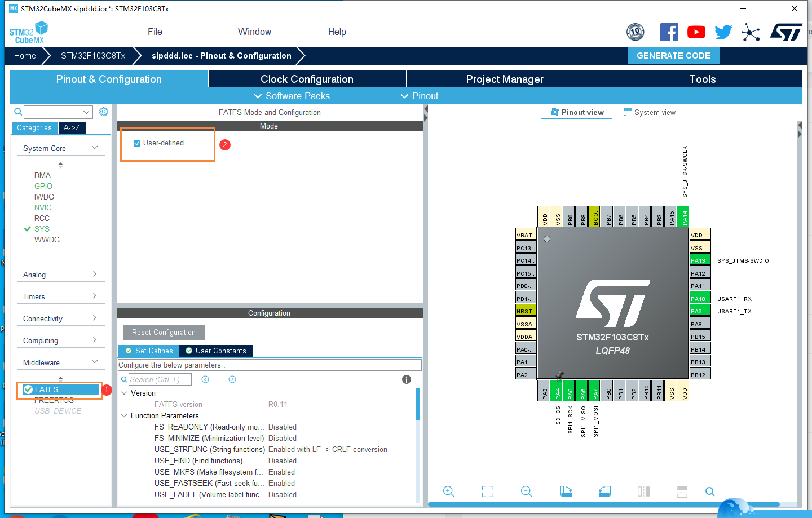Click best fit icon below pinout

pyautogui.click(x=487, y=491)
